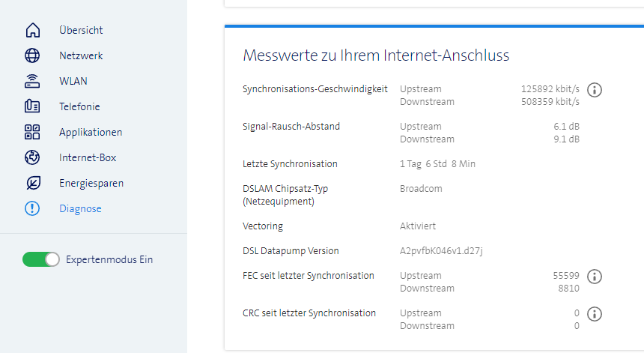The width and height of the screenshot is (644, 353).
Task: Select the Energiesparen menu entry
Action: coord(91,184)
